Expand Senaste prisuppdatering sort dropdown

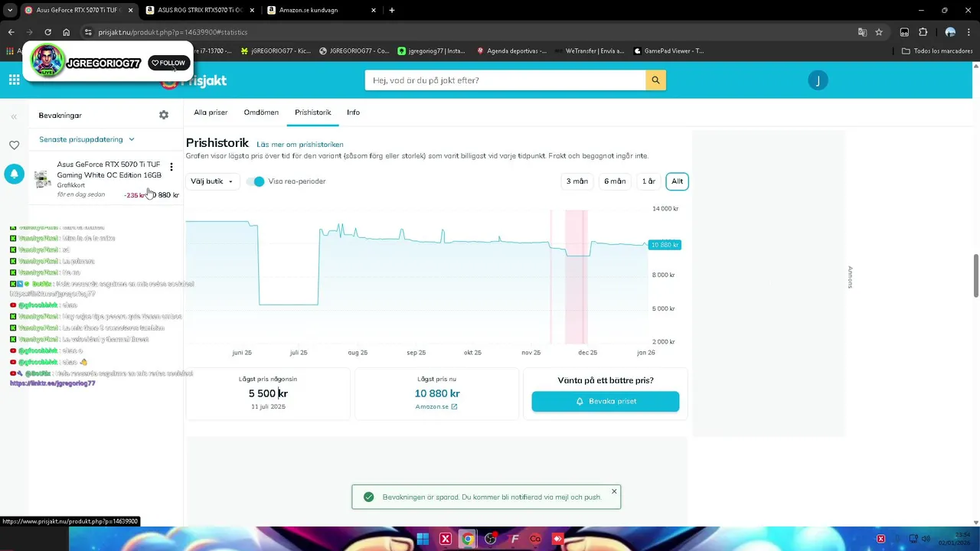[87, 139]
